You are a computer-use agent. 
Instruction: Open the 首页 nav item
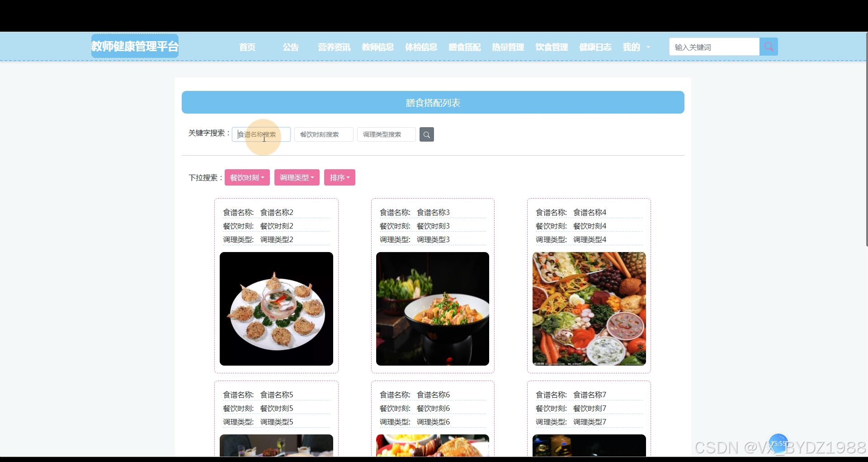(247, 47)
